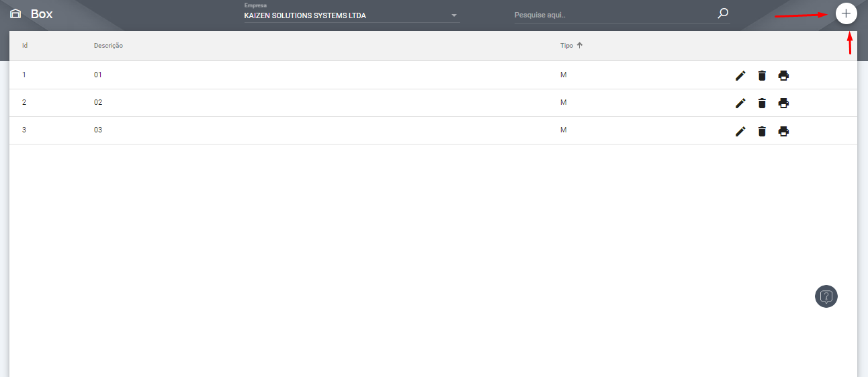Screen dimensions: 868x377
Task: Click description cell 02
Action: pyautogui.click(x=98, y=102)
